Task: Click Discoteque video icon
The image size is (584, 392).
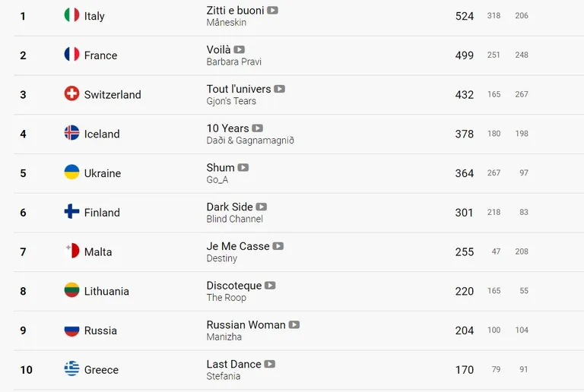Action: pos(270,286)
